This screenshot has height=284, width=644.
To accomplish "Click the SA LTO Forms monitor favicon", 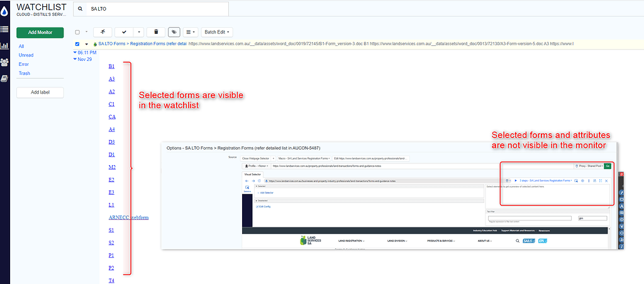I will [x=96, y=44].
